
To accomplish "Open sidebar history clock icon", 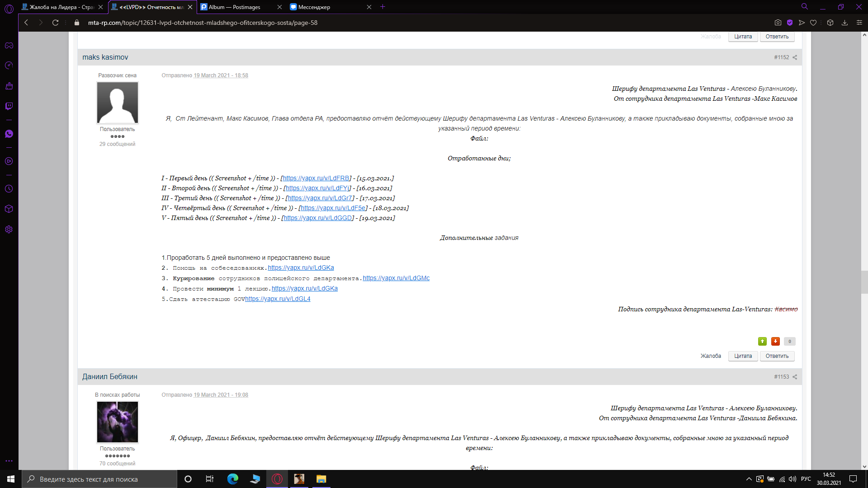I will [x=9, y=189].
